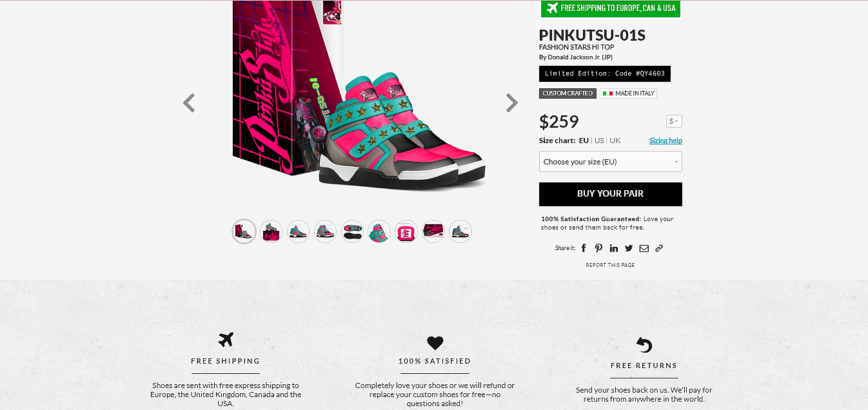This screenshot has height=410, width=868.
Task: Select the UK size chart option
Action: tap(615, 141)
